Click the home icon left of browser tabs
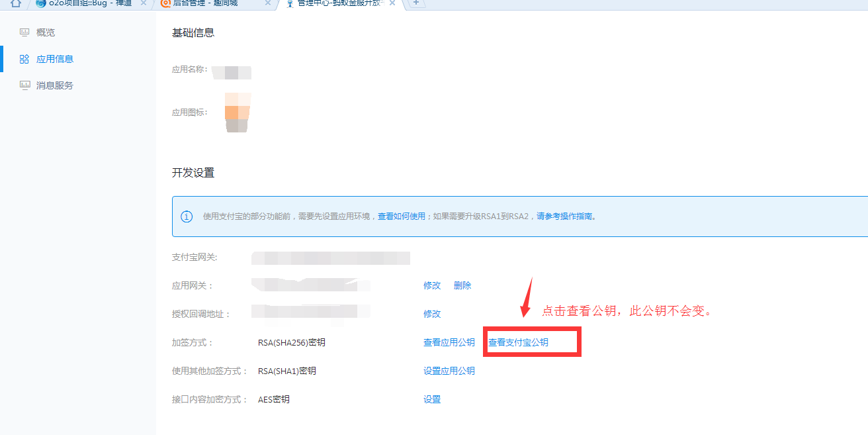Viewport: 868px width, 435px height. 15,5
